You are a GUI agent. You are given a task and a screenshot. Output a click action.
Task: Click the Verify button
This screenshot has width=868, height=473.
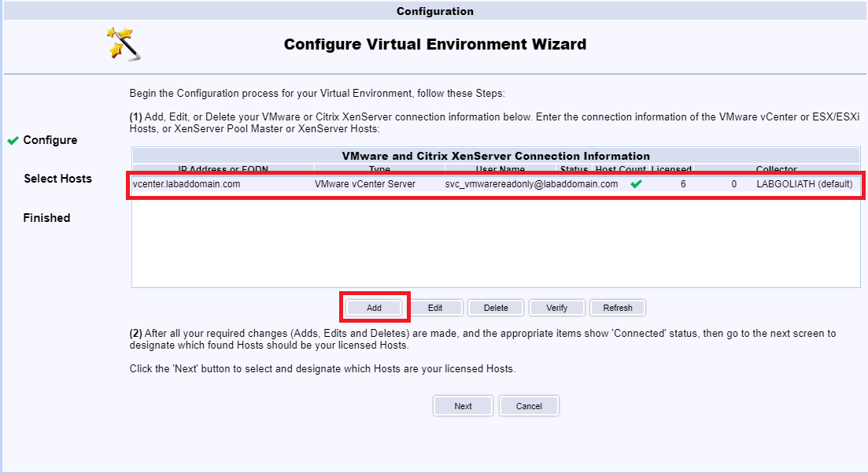(x=556, y=308)
